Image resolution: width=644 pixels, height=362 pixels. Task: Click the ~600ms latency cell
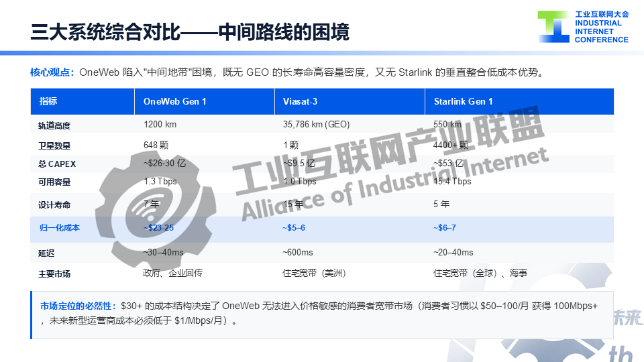click(x=297, y=253)
